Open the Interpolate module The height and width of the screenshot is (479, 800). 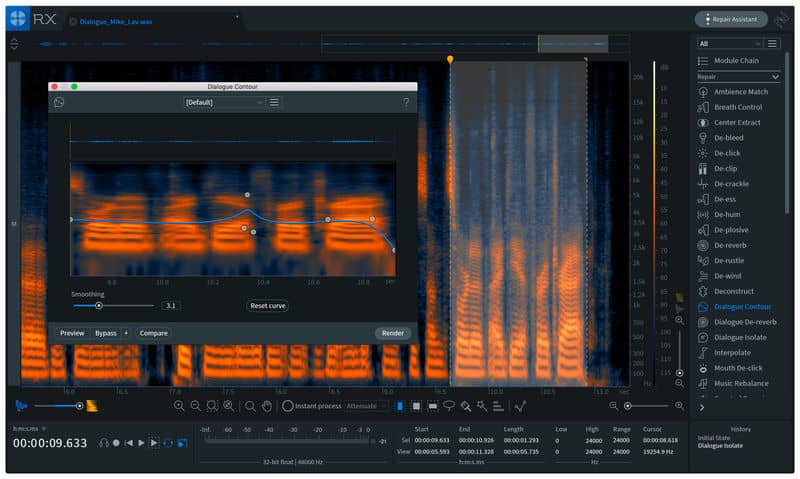(724, 352)
